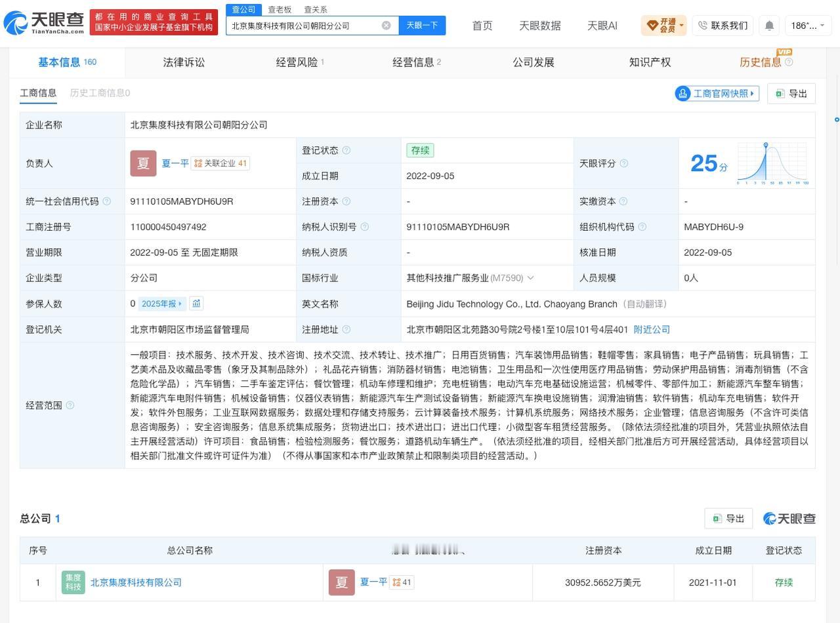Open the 2025年报 dropdown tag
Image resolution: width=840 pixels, height=623 pixels.
click(161, 304)
